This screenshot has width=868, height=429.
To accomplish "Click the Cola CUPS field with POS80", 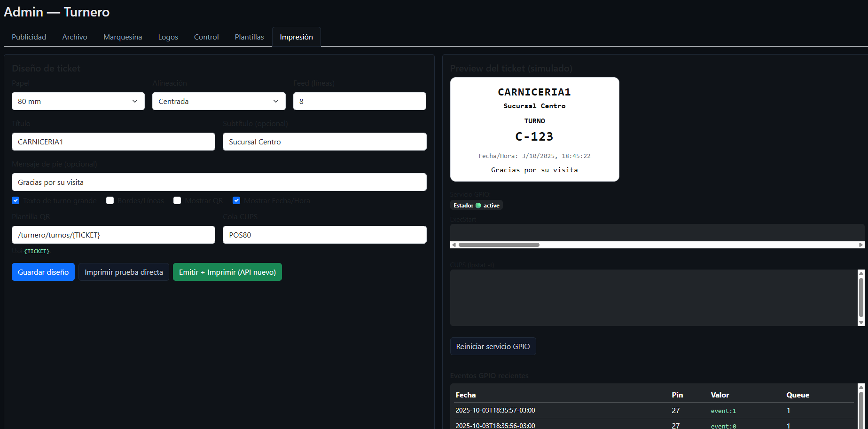I will click(x=324, y=235).
